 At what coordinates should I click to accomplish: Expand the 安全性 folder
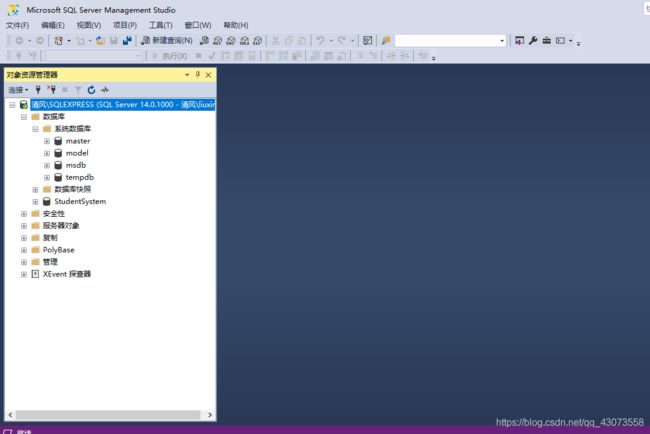click(24, 213)
